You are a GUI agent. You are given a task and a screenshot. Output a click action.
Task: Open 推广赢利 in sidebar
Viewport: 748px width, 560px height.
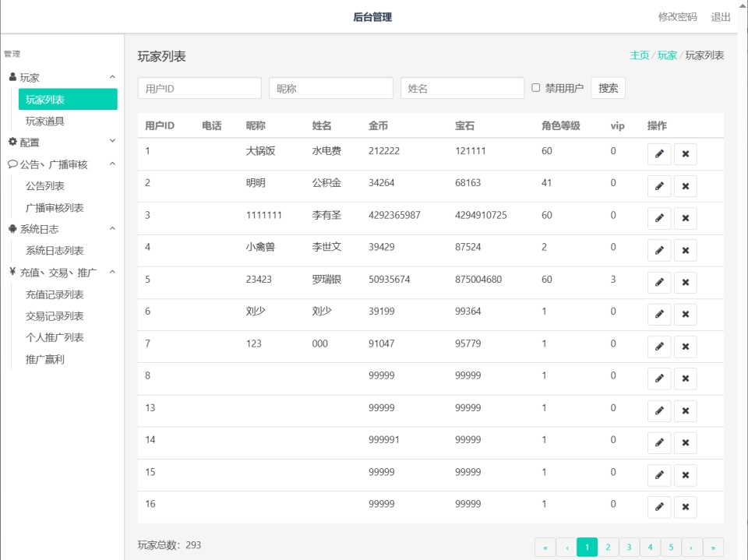(45, 359)
